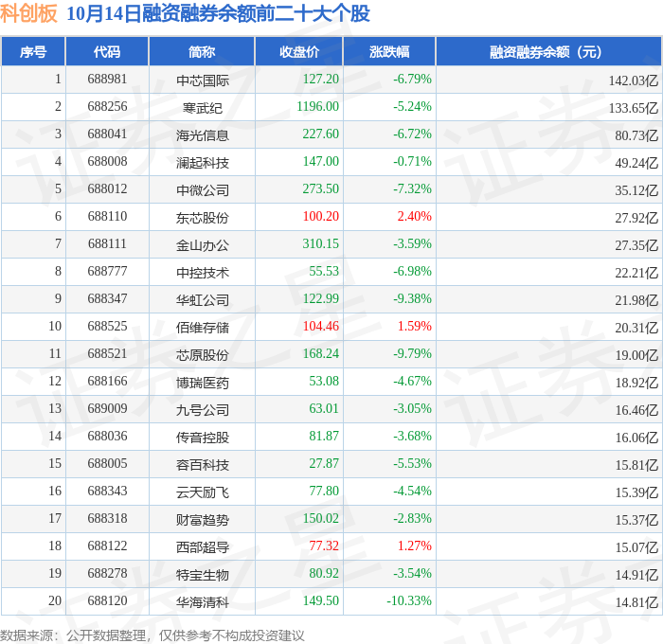Select stock name 华虹公司
Image resolution: width=663 pixels, height=644 pixels.
(x=203, y=300)
